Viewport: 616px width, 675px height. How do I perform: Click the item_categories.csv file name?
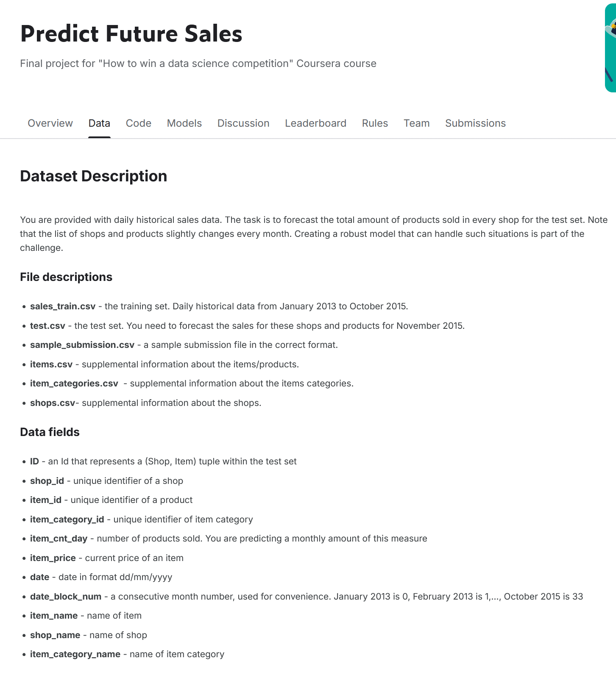74,383
